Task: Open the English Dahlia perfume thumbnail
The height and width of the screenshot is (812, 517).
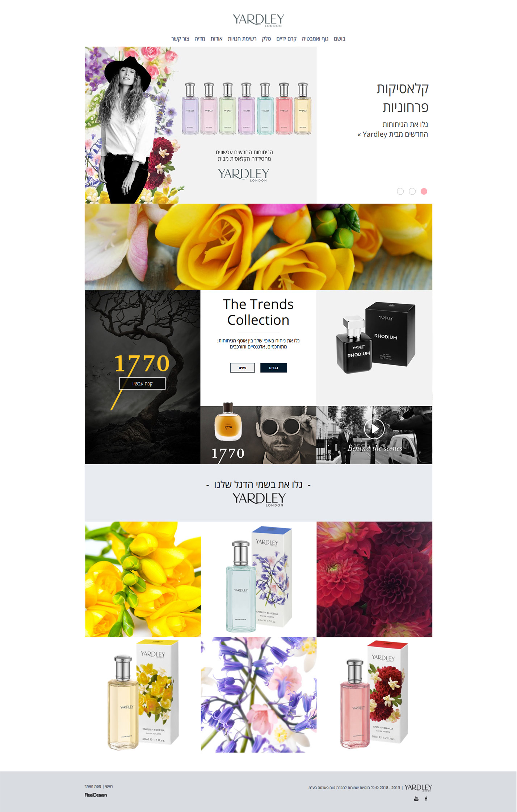Action: [x=374, y=695]
